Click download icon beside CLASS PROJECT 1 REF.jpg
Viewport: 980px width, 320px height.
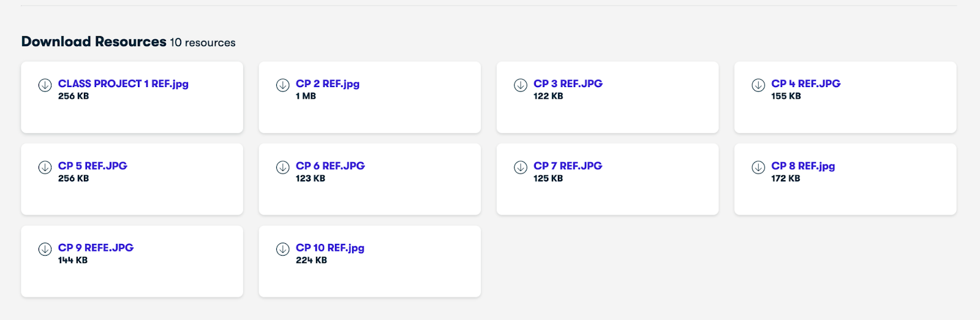(x=45, y=85)
